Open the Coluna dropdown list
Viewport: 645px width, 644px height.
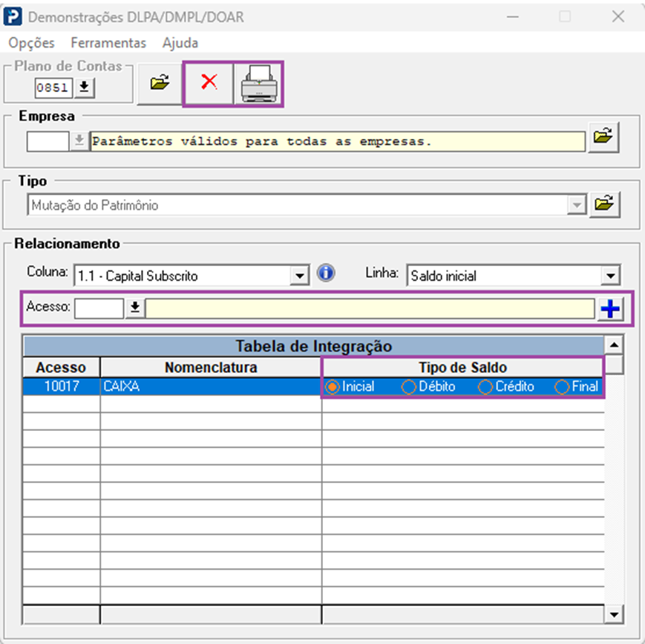(299, 276)
